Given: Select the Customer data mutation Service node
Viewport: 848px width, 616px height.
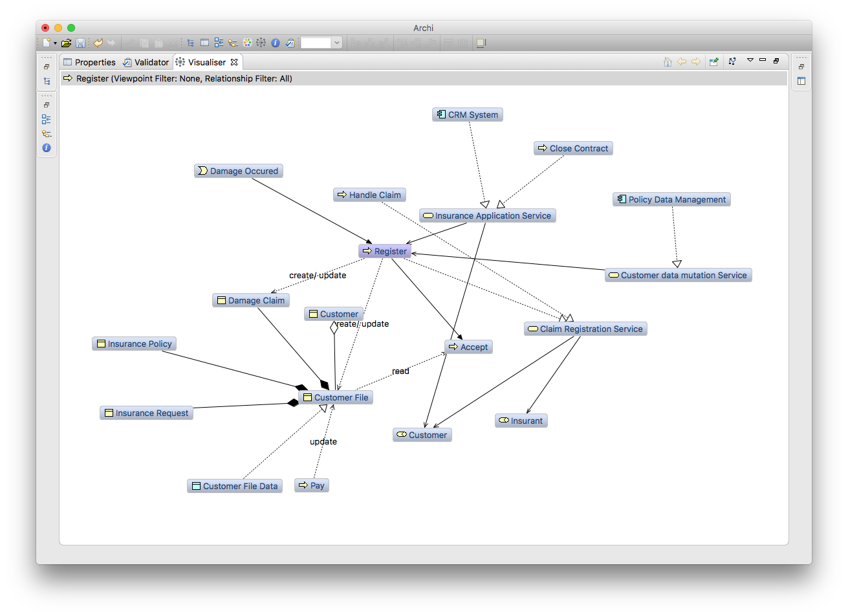Looking at the screenshot, I should coord(679,275).
